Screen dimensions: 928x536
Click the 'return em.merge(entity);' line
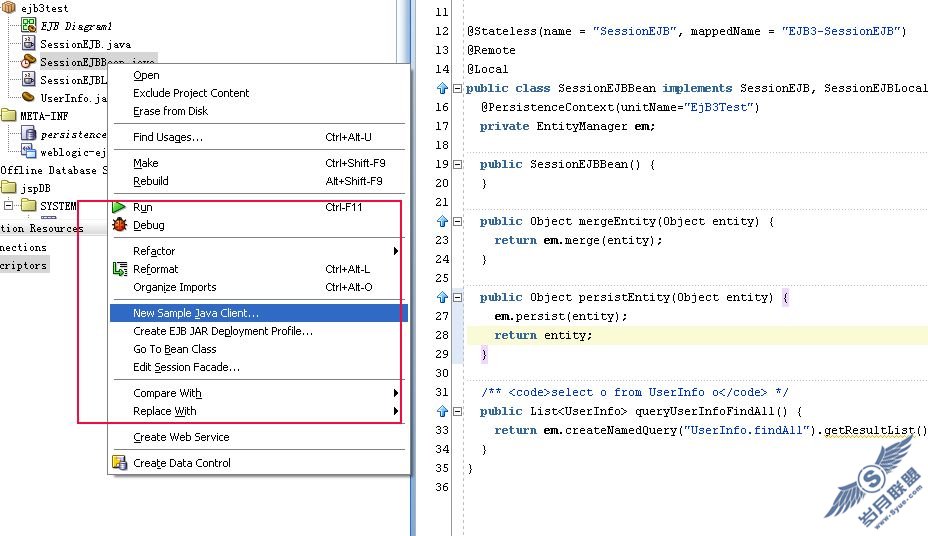pyautogui.click(x=578, y=240)
